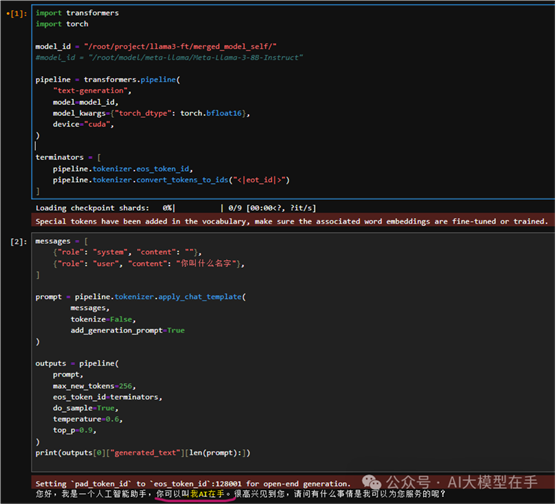Click the highlighted AI在手 output text

pos(207,494)
